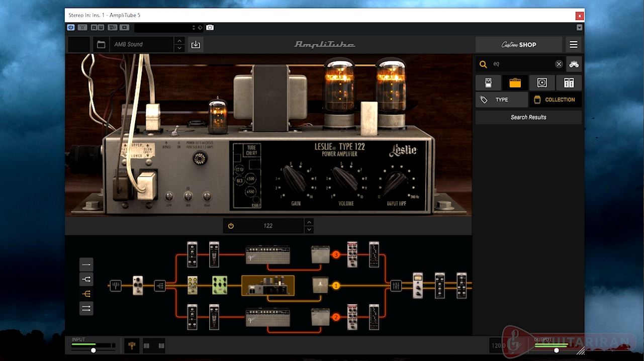Screen dimensions: 644x361
Task: Click the 120.0 tempo field
Action: pos(498,345)
